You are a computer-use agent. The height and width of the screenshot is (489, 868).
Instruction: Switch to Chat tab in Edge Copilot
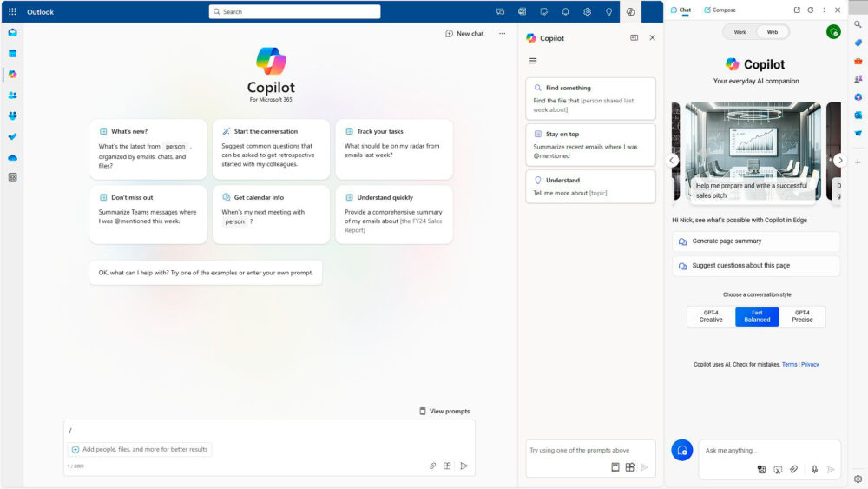(x=681, y=10)
